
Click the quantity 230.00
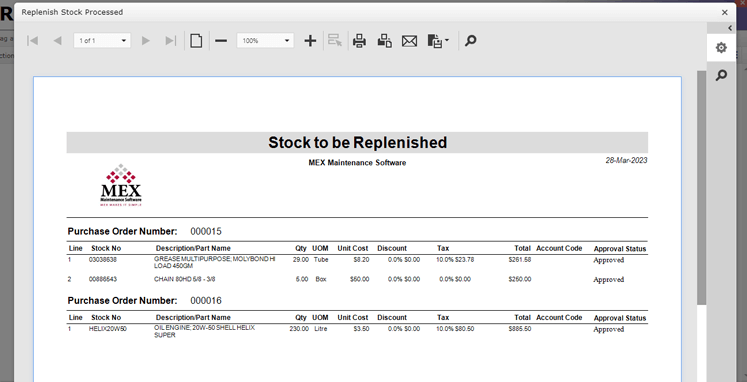point(299,329)
